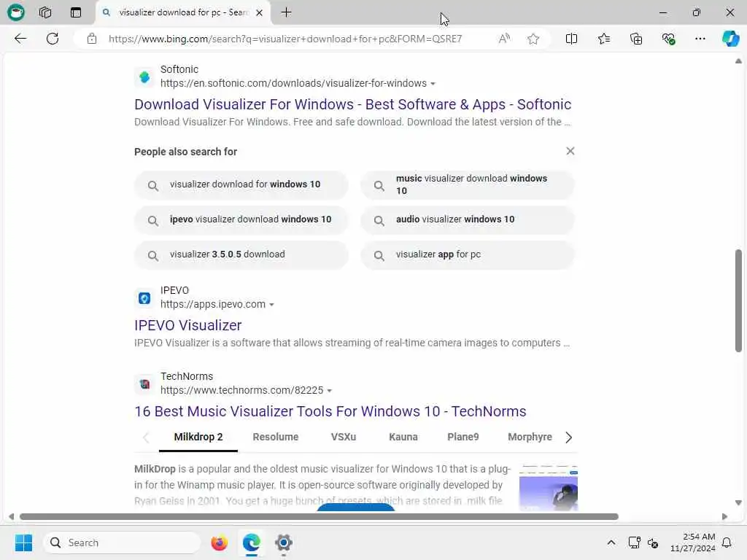
Task: Search visualizer 3.5.0.5 download suggestion
Action: click(241, 254)
